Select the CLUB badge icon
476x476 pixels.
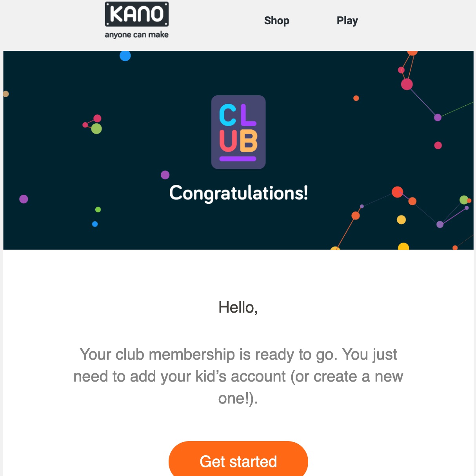point(238,132)
